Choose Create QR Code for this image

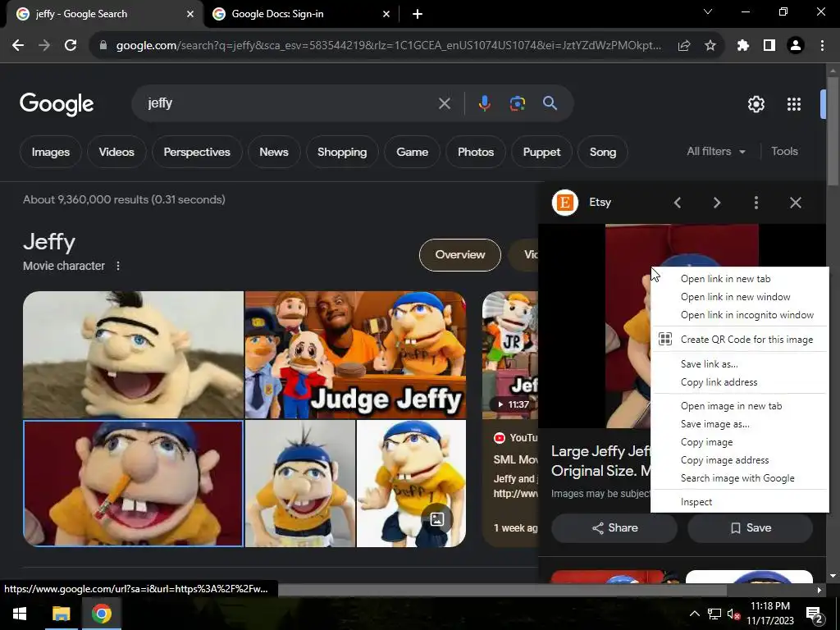pyautogui.click(x=739, y=339)
